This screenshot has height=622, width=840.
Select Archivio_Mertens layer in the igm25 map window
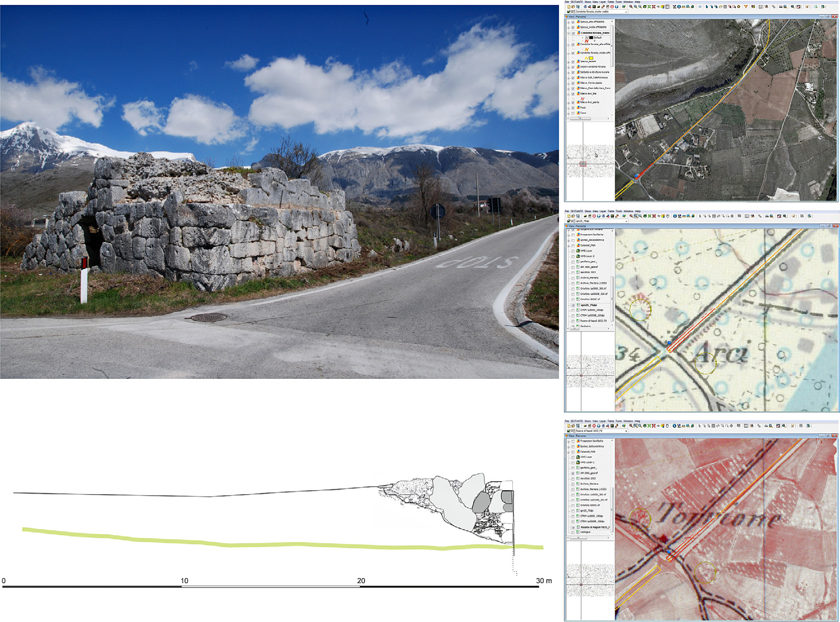tap(589, 278)
